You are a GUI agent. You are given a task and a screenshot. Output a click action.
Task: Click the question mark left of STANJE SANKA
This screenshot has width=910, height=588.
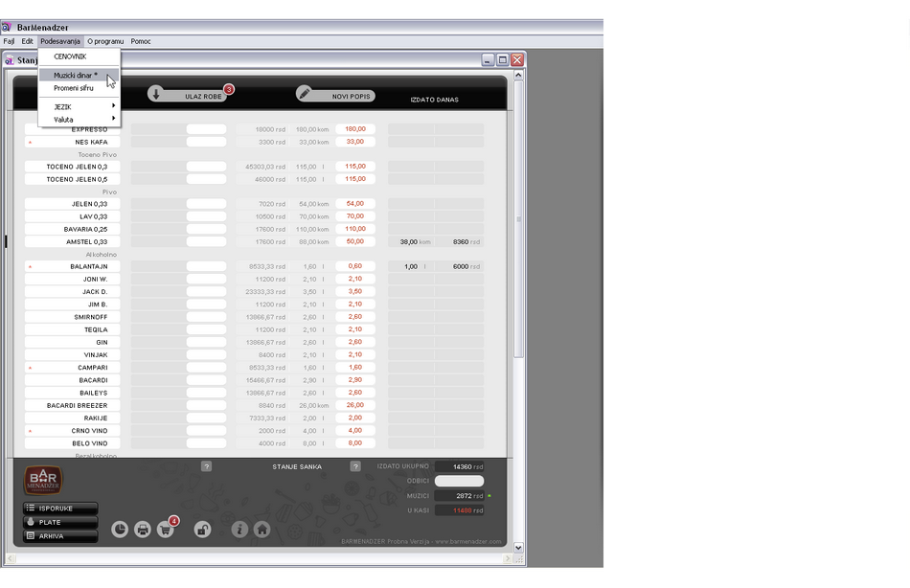point(206,466)
